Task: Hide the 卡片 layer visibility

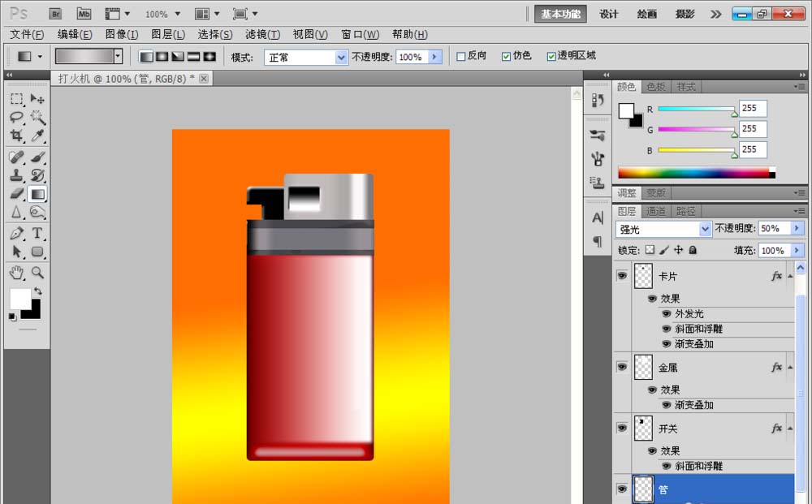Action: click(x=621, y=276)
